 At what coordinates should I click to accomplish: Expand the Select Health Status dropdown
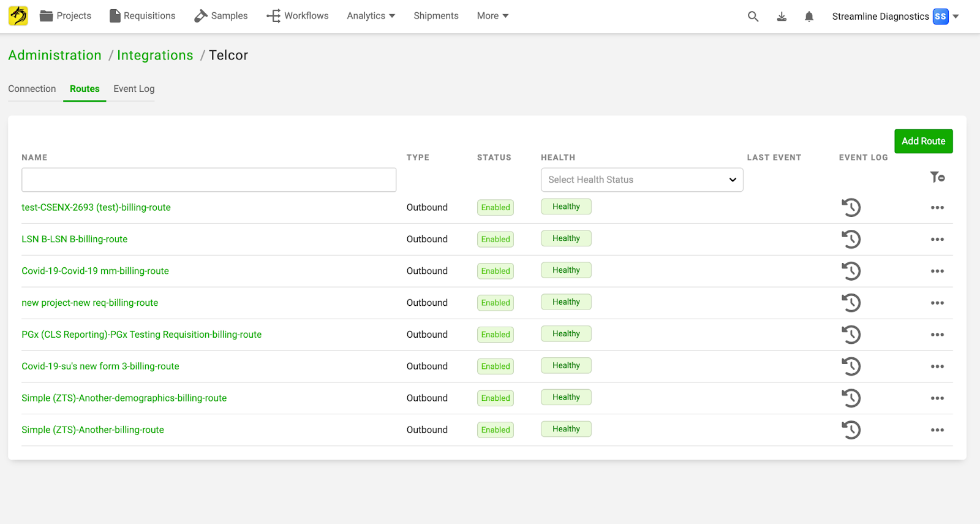tap(642, 180)
